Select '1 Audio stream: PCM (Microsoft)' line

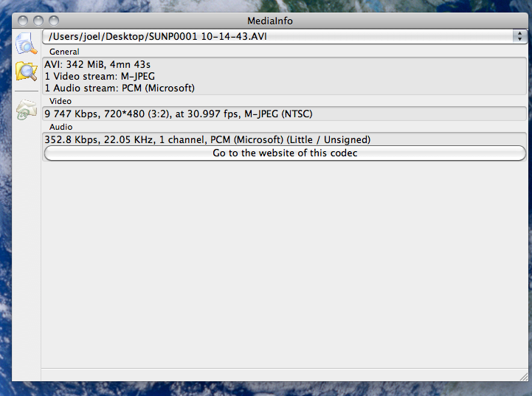[x=120, y=88]
